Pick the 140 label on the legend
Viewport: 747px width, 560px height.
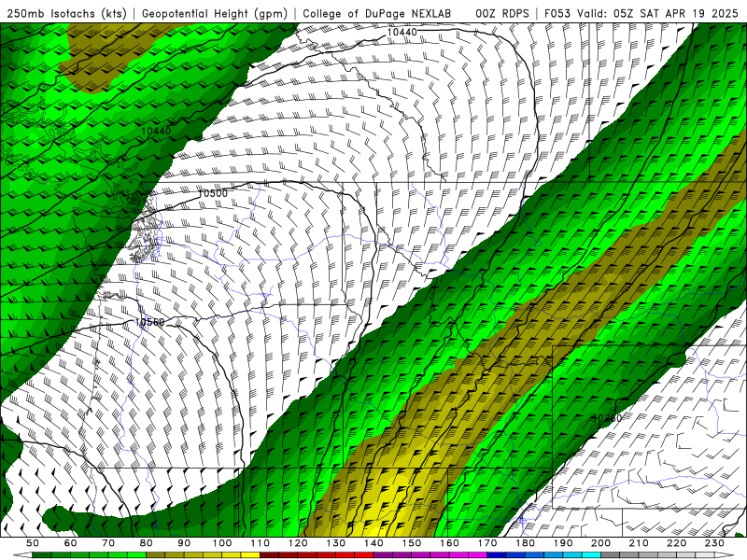373,543
